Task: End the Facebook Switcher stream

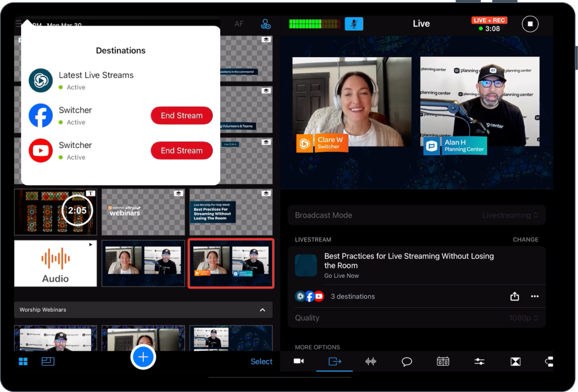Action: (x=182, y=116)
